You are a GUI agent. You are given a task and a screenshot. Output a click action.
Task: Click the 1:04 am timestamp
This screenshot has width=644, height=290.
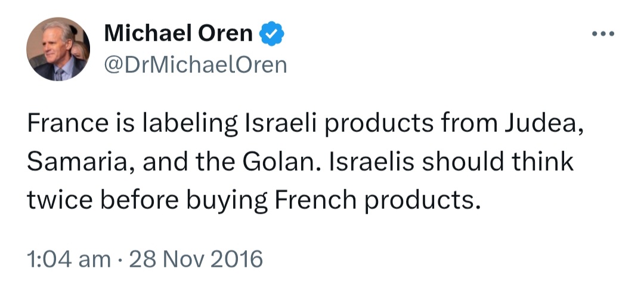click(x=69, y=260)
